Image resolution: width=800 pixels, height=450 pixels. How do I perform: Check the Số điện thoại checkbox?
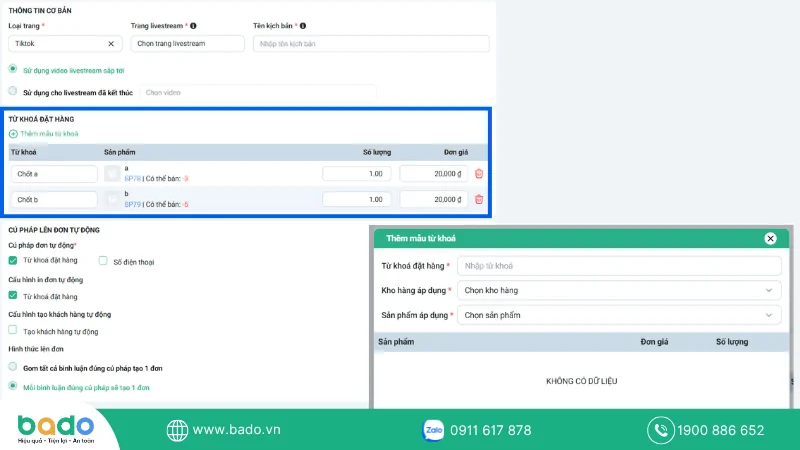[x=103, y=261]
